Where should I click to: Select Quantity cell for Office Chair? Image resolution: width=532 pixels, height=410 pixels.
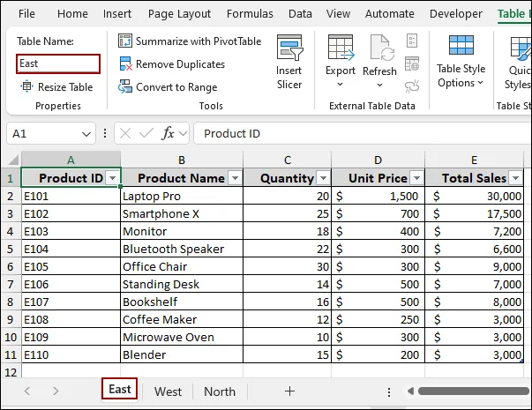click(x=287, y=266)
